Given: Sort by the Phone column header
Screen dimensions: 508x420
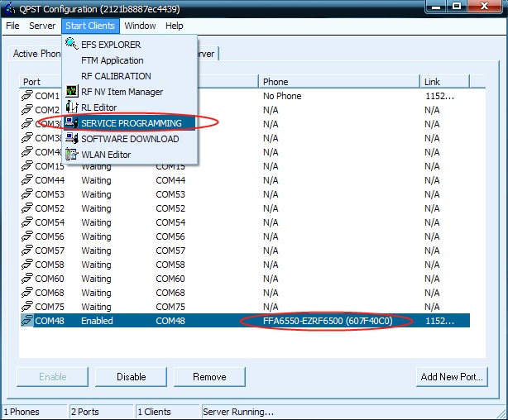Looking at the screenshot, I should click(x=339, y=82).
